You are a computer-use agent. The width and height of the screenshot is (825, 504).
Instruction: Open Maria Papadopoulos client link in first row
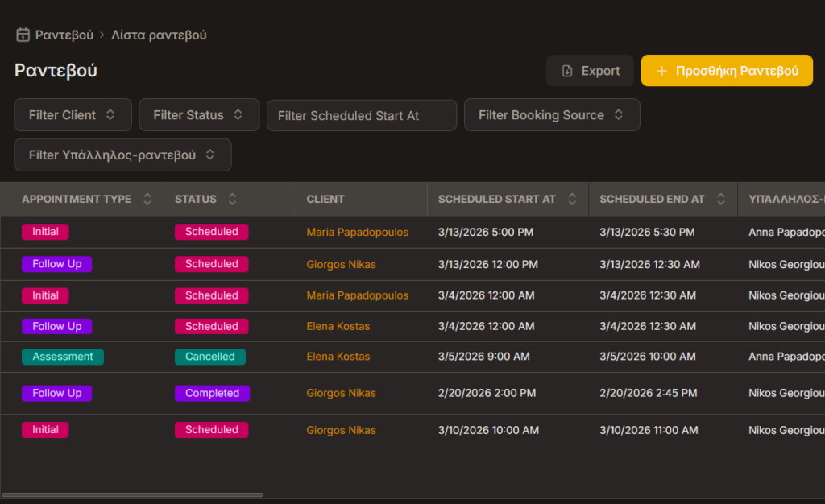click(x=357, y=232)
